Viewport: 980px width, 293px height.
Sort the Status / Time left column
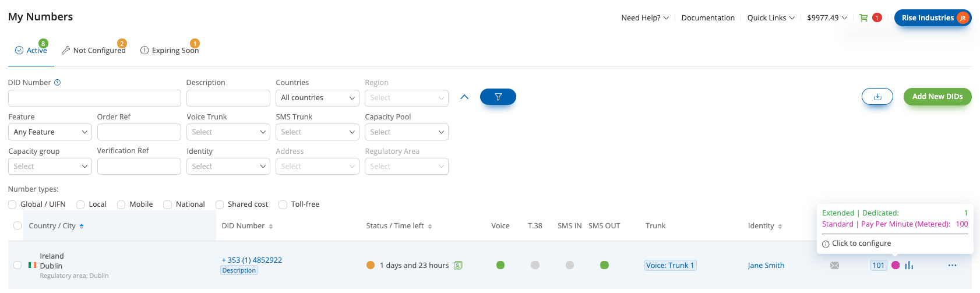pyautogui.click(x=430, y=226)
